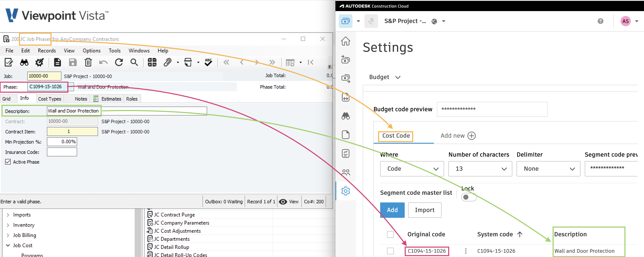This screenshot has height=257, width=644.
Task: Click the binoculars search icon in Vista toolbar
Action: (24, 62)
